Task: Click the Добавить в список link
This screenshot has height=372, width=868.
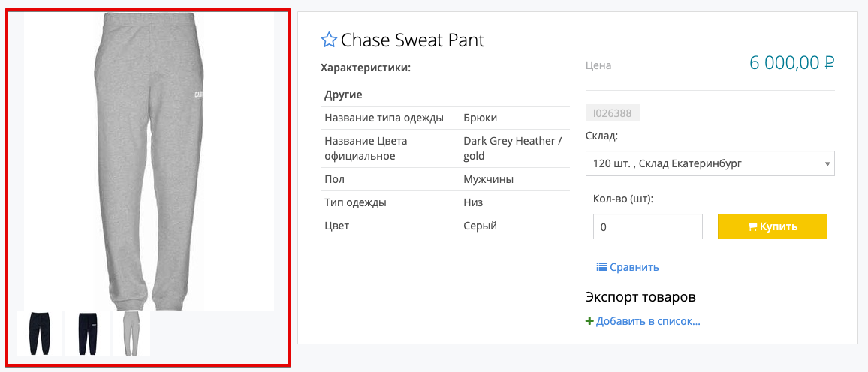Action: tap(648, 321)
